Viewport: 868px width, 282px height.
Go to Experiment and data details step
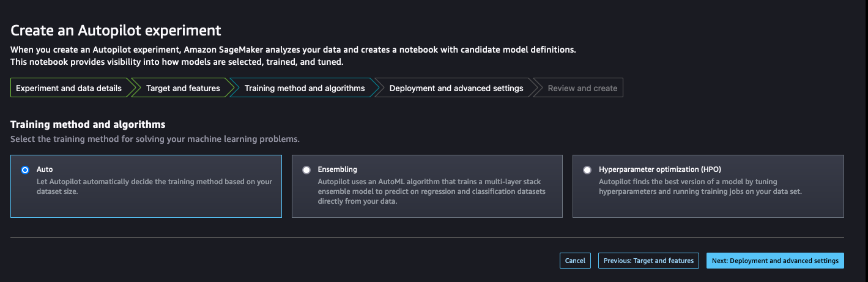pos(69,88)
